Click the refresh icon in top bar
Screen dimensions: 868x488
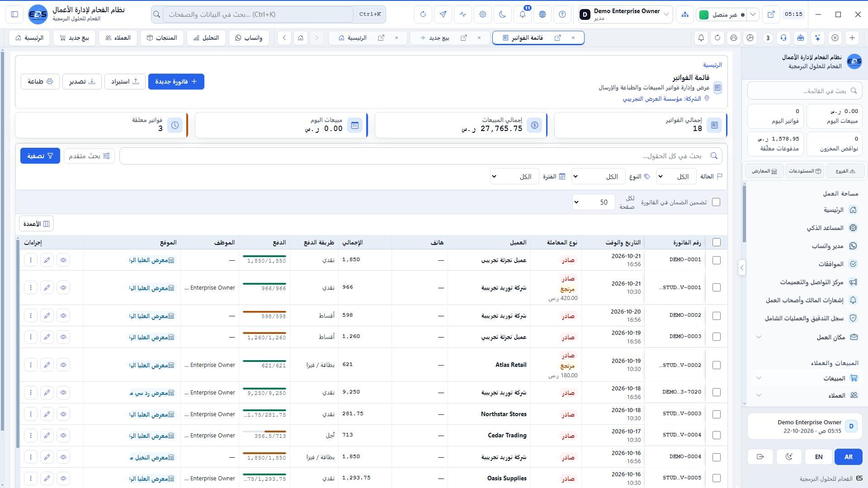coord(423,14)
